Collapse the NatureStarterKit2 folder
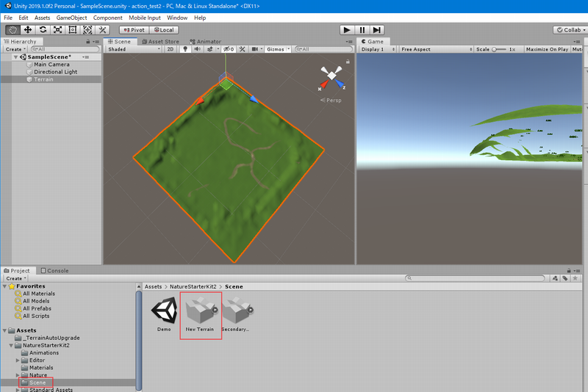588x392 pixels. coord(11,345)
